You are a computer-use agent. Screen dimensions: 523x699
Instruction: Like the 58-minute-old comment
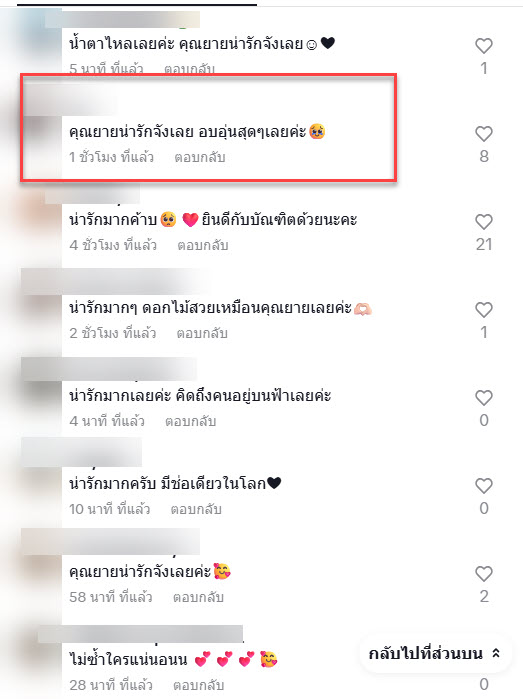point(484,574)
